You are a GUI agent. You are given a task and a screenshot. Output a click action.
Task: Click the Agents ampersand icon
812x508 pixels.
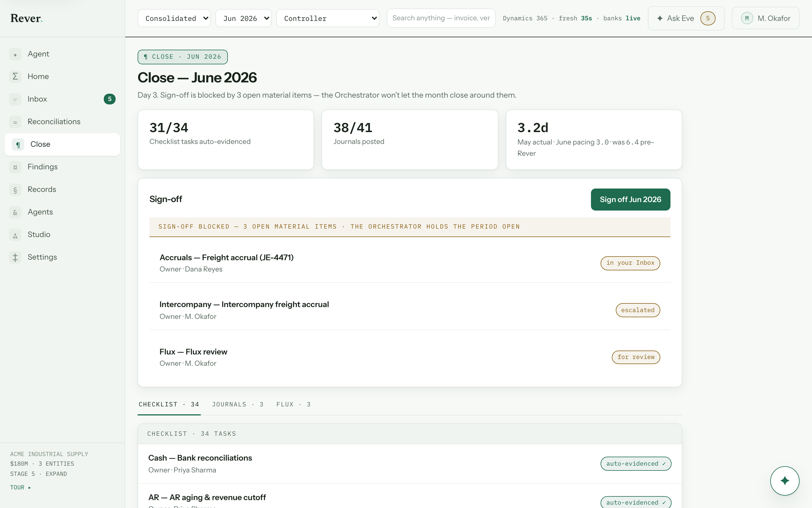(15, 212)
